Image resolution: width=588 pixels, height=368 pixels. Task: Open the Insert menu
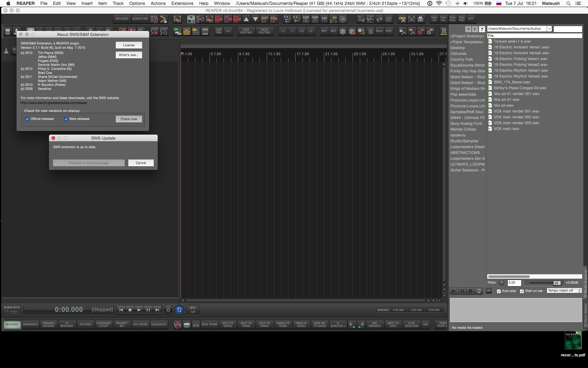87,3
